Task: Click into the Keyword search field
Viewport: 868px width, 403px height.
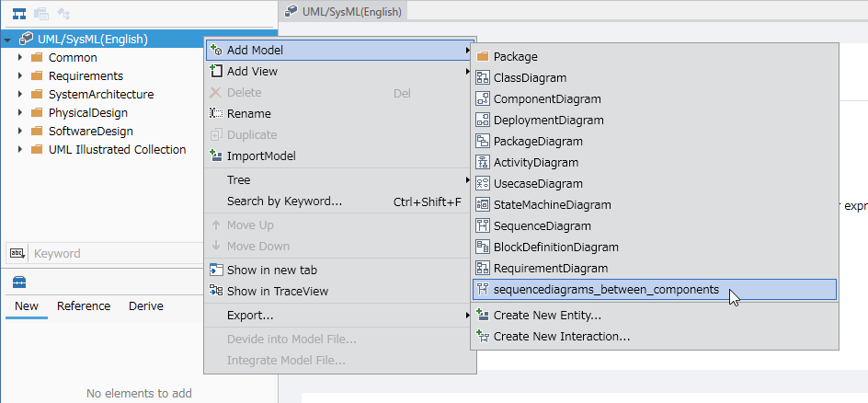Action: pos(116,254)
